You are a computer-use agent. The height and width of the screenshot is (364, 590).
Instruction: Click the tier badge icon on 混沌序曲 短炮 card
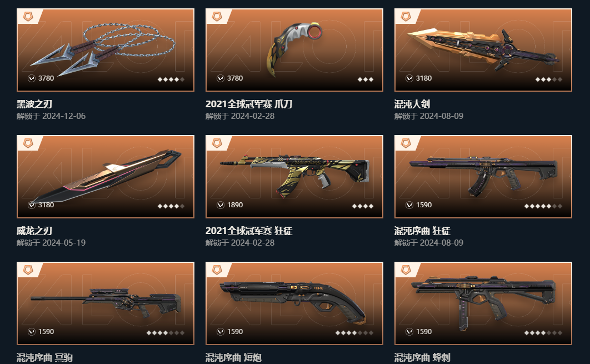tap(217, 270)
